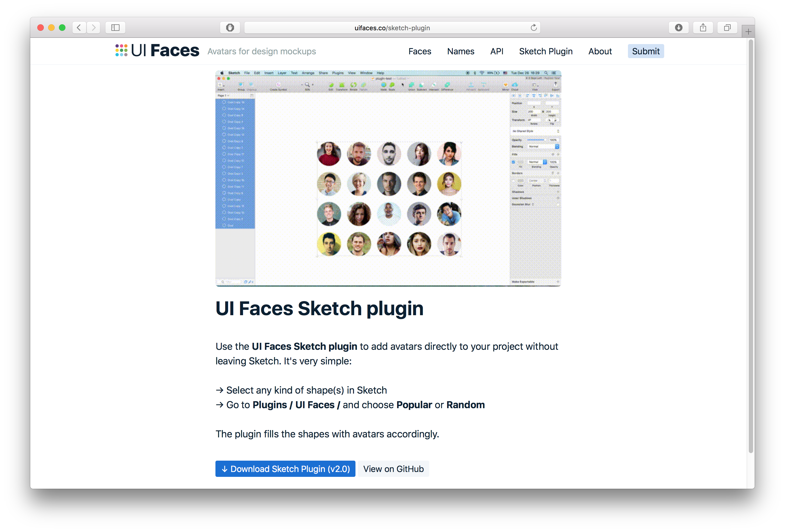Close the Safari window with the red button

(41, 27)
